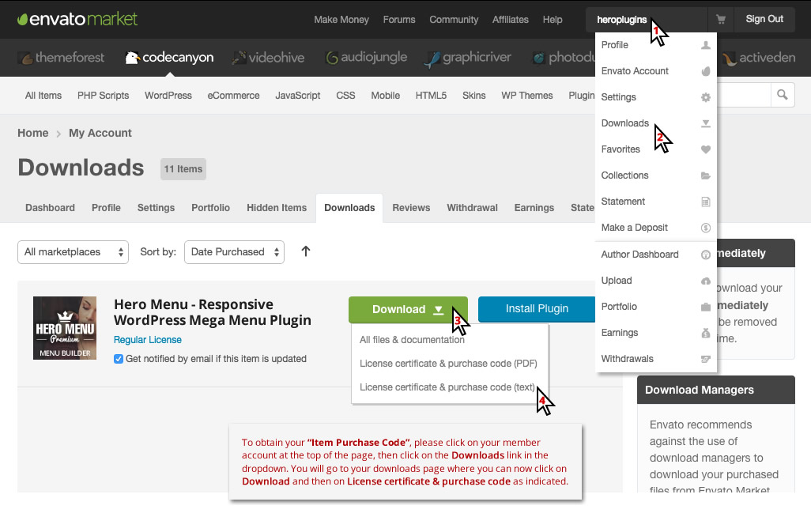Image resolution: width=811 pixels, height=532 pixels.
Task: Click the Favorites heart icon
Action: tap(706, 149)
